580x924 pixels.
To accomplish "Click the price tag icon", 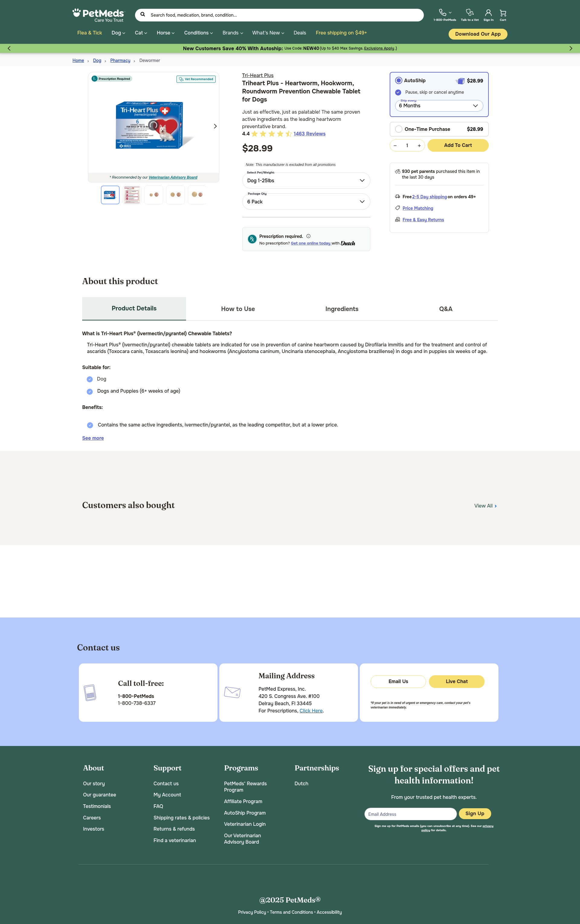I will [x=398, y=208].
